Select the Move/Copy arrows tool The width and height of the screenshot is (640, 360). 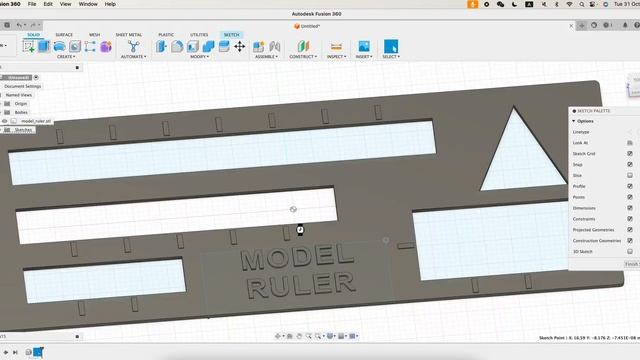click(240, 46)
